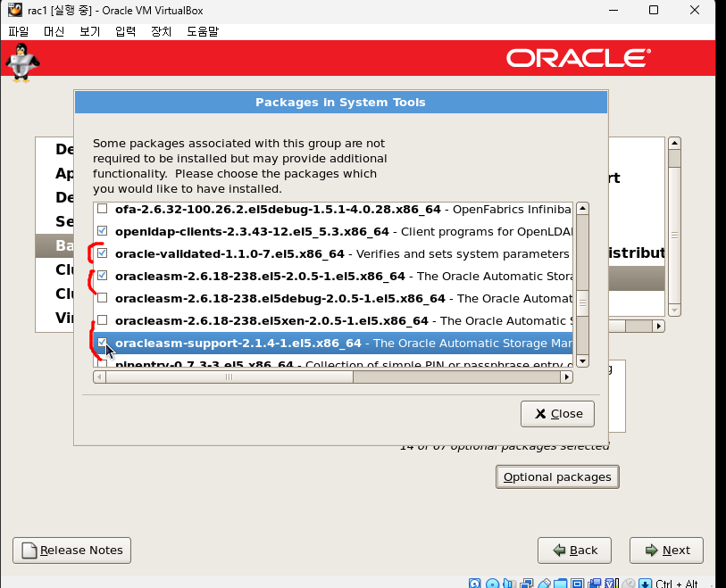This screenshot has height=588, width=726.
Task: Open the 파일 menu
Action: tap(19, 31)
